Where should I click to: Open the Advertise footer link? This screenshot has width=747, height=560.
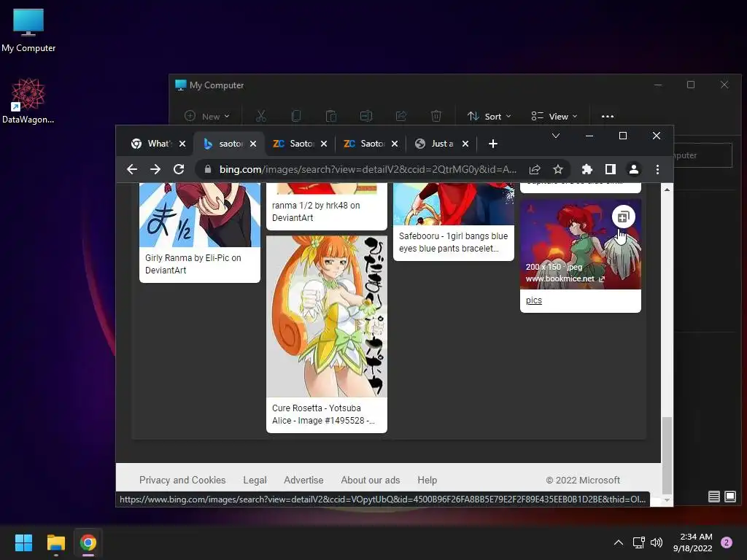click(303, 480)
